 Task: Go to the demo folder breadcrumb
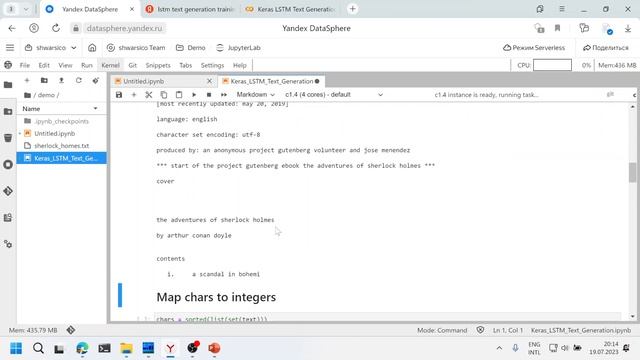click(x=46, y=95)
